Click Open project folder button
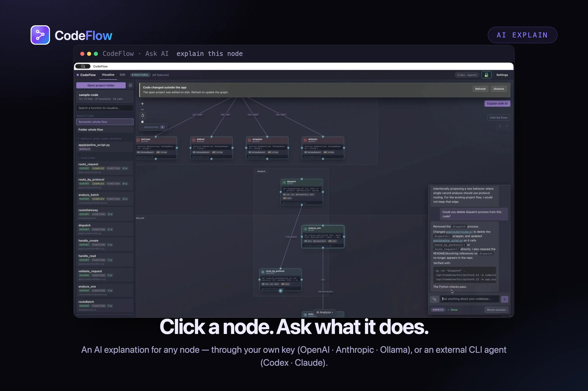The width and height of the screenshot is (588, 391). click(101, 85)
